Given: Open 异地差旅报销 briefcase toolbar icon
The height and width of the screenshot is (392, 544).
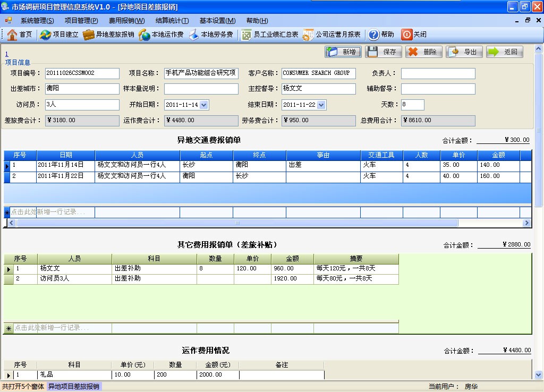Looking at the screenshot, I should [x=89, y=35].
